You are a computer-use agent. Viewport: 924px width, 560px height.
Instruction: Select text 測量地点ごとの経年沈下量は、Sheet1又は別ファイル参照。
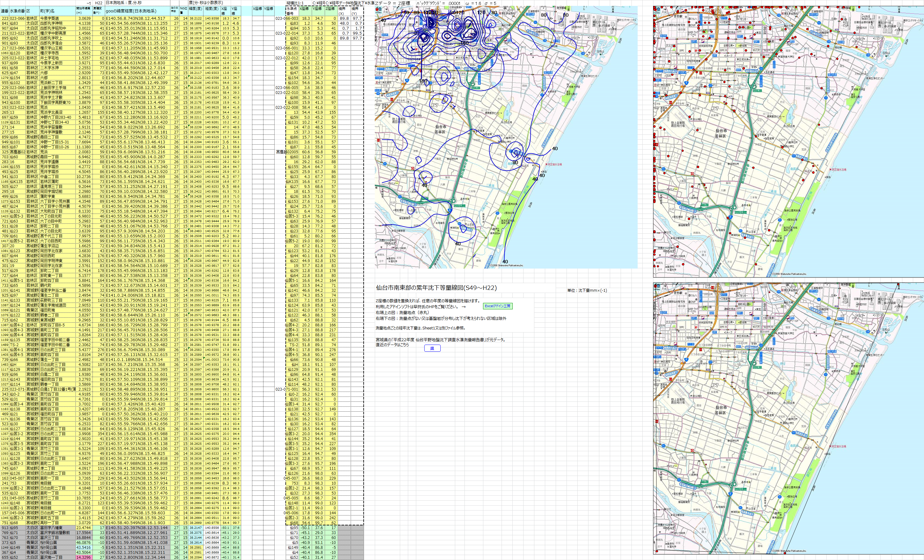421,328
